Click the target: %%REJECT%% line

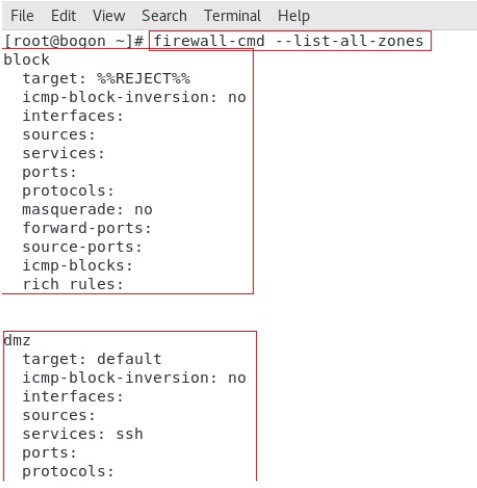tap(106, 79)
